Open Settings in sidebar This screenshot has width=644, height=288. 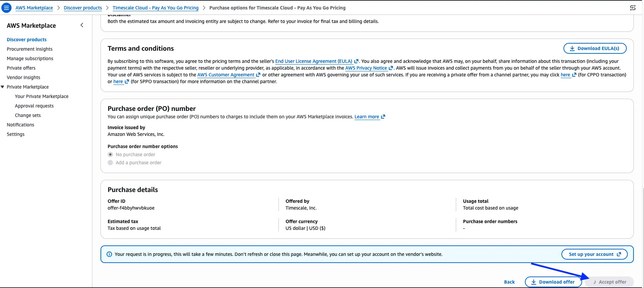pyautogui.click(x=16, y=134)
